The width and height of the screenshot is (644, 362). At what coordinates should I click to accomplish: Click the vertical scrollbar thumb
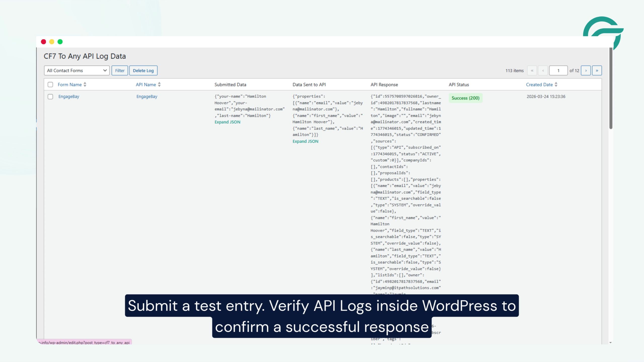click(611, 88)
